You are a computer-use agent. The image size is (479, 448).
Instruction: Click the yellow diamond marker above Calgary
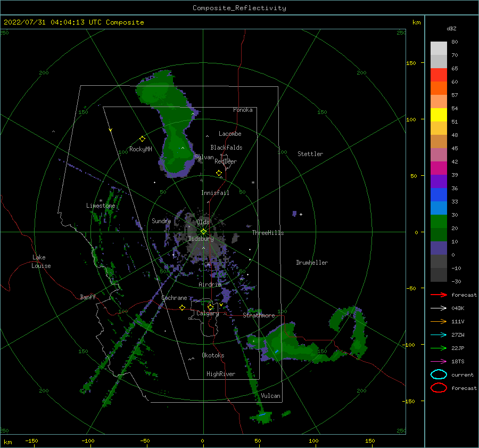point(210,307)
